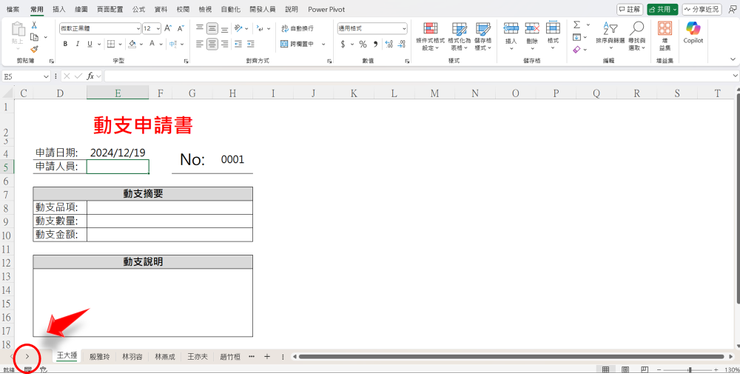Select the 殷雅玲 sheet tab
Image resolution: width=740 pixels, height=374 pixels.
click(100, 357)
